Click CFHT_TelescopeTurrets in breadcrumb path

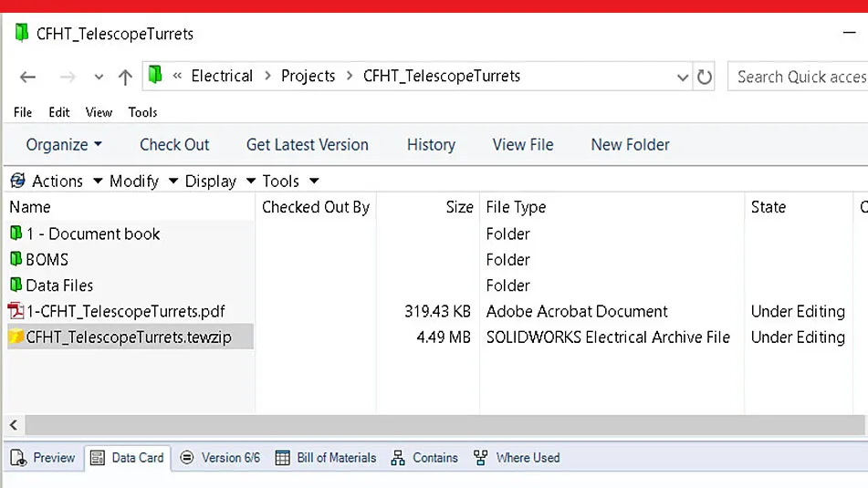[x=442, y=76]
